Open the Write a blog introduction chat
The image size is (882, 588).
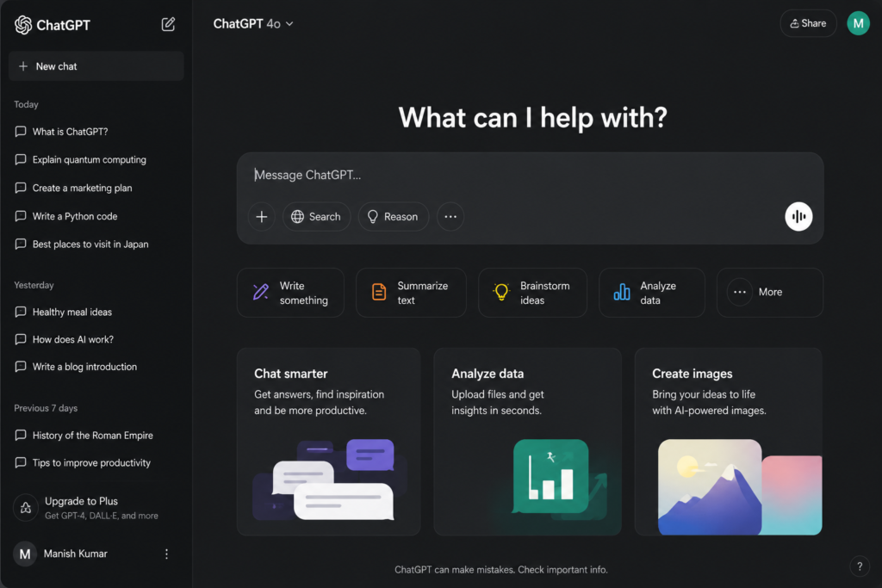pyautogui.click(x=84, y=367)
